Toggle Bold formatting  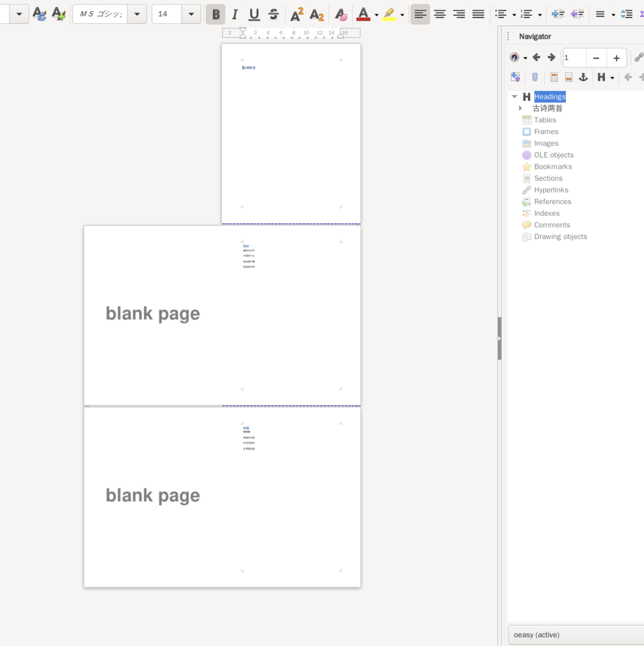215,14
